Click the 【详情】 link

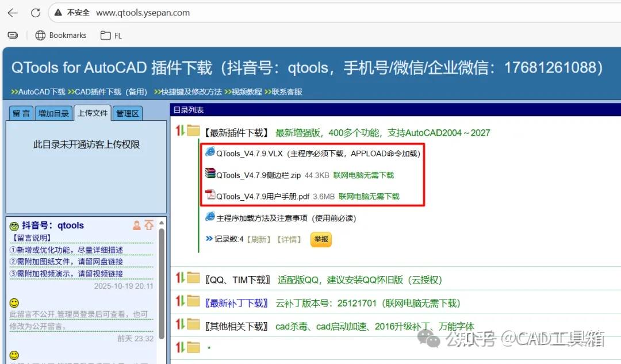point(289,239)
